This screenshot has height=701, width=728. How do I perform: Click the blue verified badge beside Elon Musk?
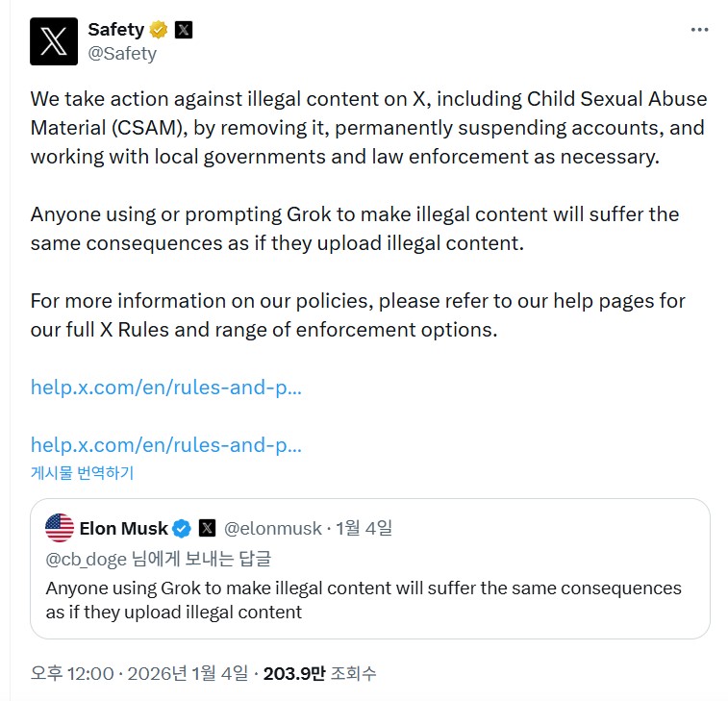point(182,528)
